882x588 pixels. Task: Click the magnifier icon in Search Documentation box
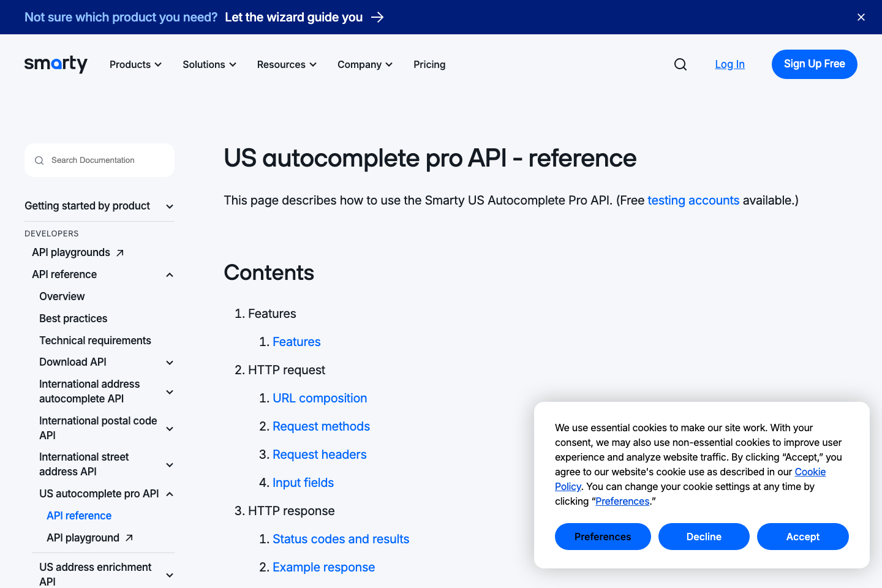39,160
